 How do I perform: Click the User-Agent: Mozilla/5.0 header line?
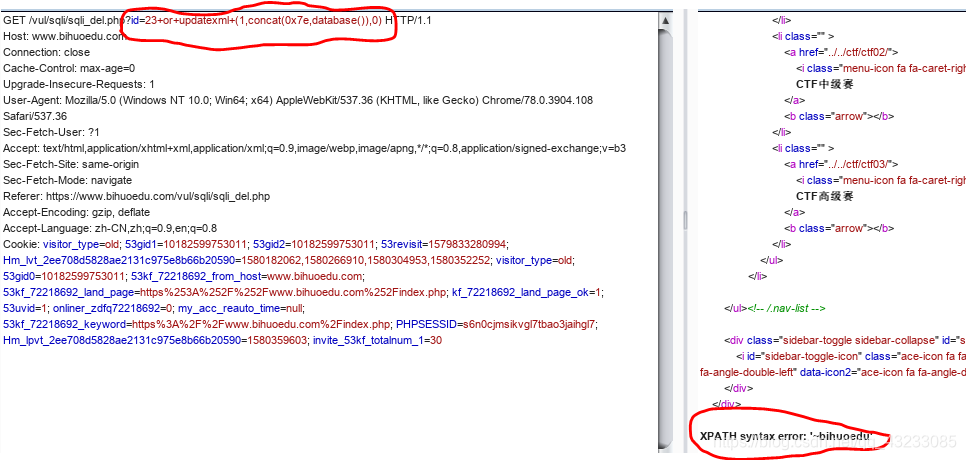298,100
